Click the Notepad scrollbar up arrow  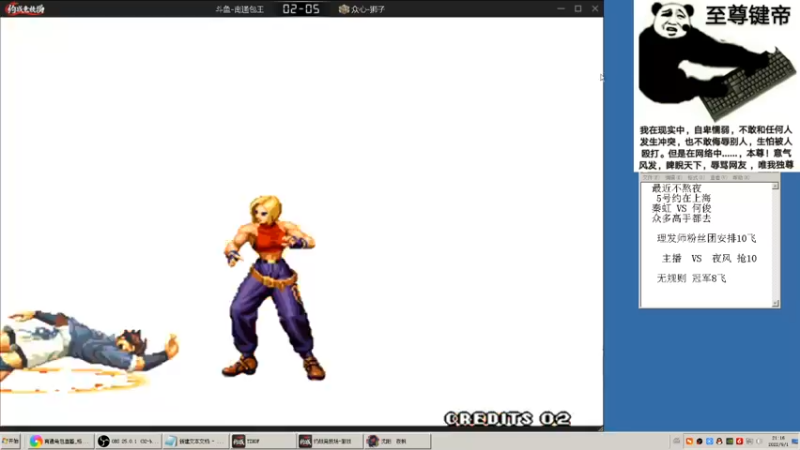pyautogui.click(x=775, y=186)
